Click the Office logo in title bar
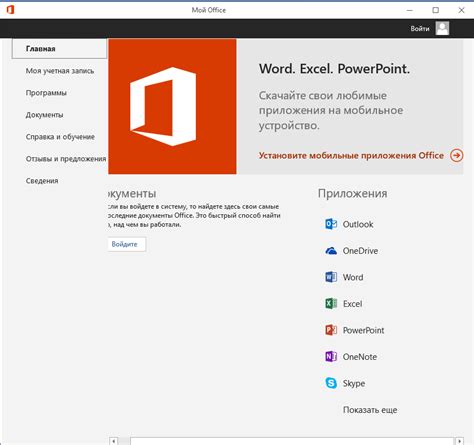This screenshot has height=445, width=474. point(10,10)
